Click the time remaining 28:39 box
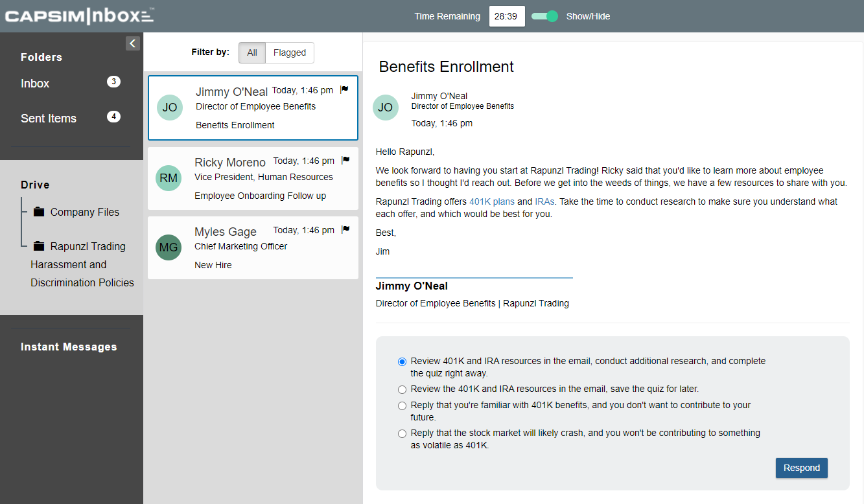This screenshot has height=504, width=864. [507, 16]
